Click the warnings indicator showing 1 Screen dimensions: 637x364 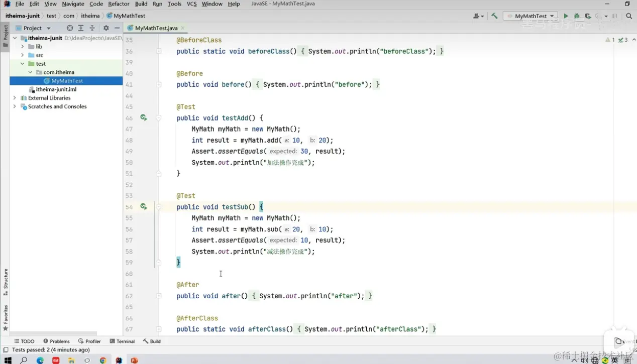coord(610,40)
